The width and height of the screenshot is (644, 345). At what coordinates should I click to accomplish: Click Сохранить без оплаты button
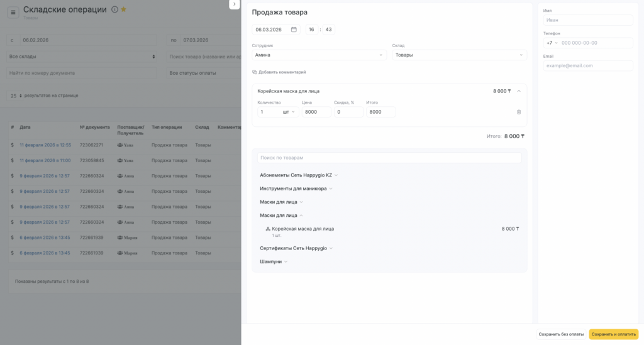point(561,334)
